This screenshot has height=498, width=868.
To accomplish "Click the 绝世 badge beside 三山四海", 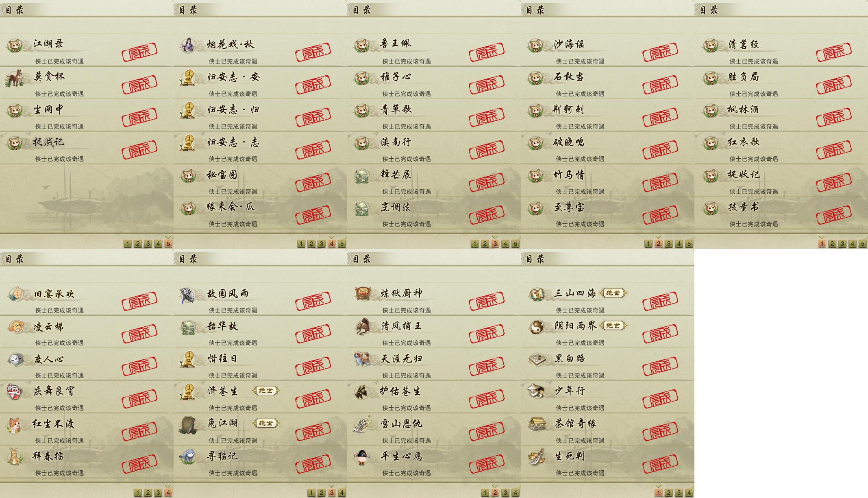I will click(x=613, y=293).
